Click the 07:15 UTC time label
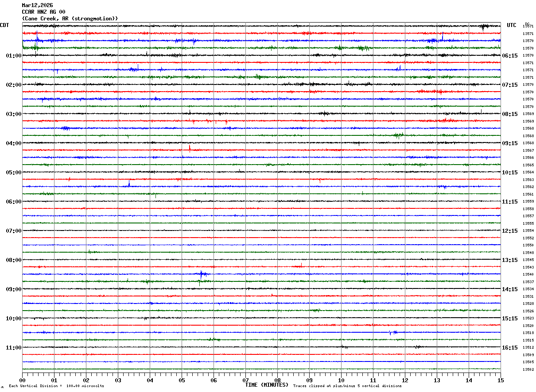 510,85
